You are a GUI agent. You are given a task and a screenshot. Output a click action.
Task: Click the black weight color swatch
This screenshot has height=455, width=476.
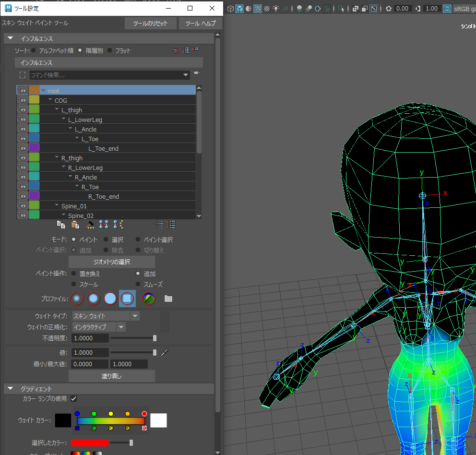click(63, 420)
